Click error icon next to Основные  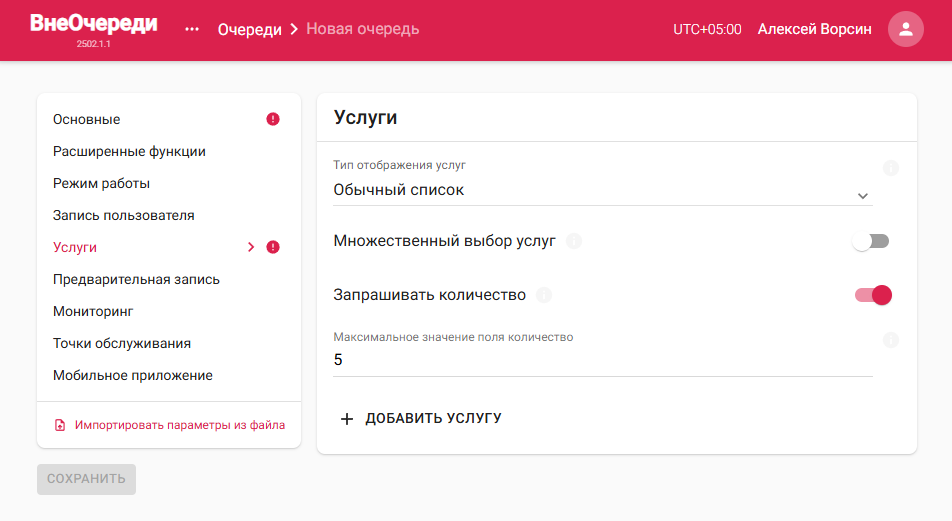273,119
